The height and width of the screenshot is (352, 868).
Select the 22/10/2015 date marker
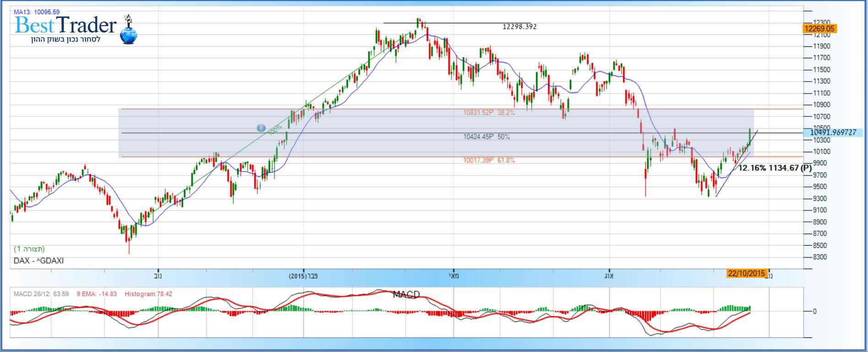pos(746,273)
